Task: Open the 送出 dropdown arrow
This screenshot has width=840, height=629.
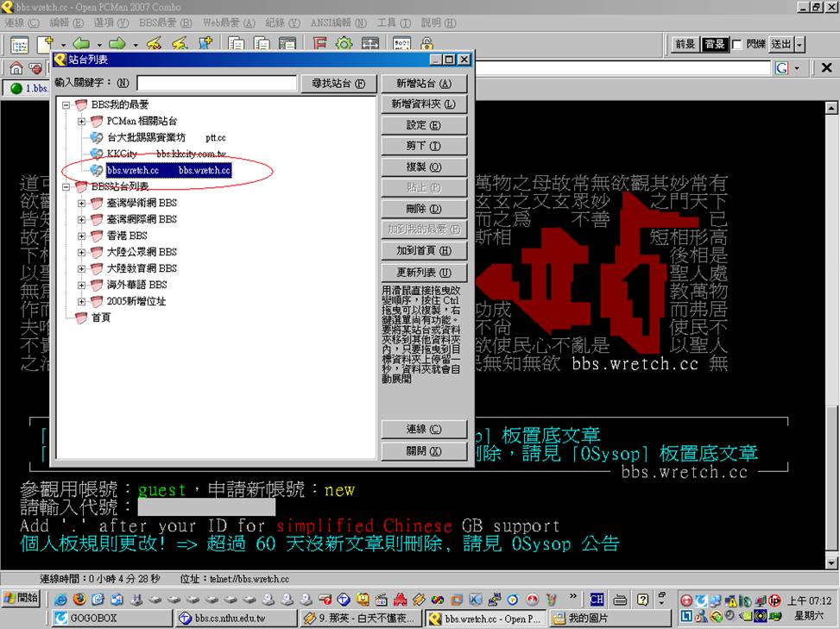Action: (x=800, y=44)
